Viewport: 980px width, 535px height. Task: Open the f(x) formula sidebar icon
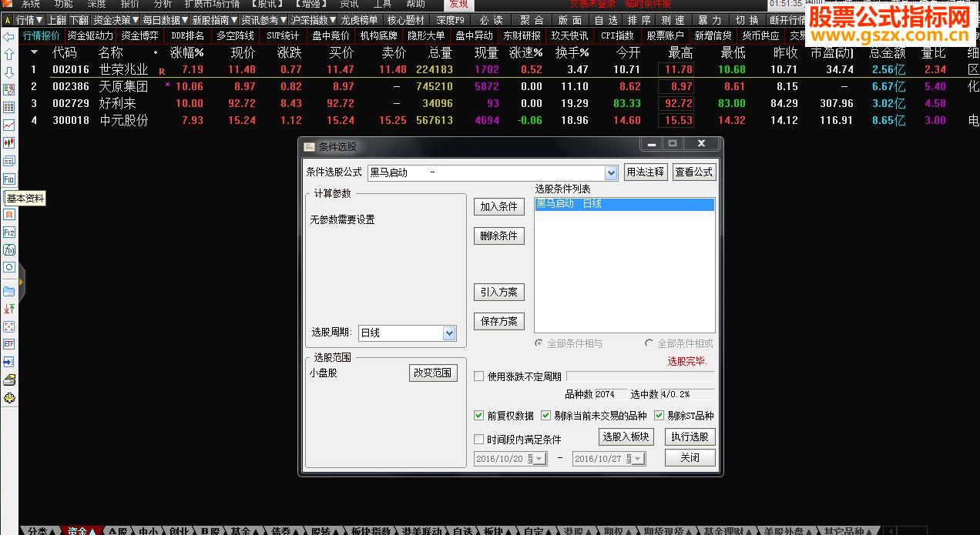(9, 249)
